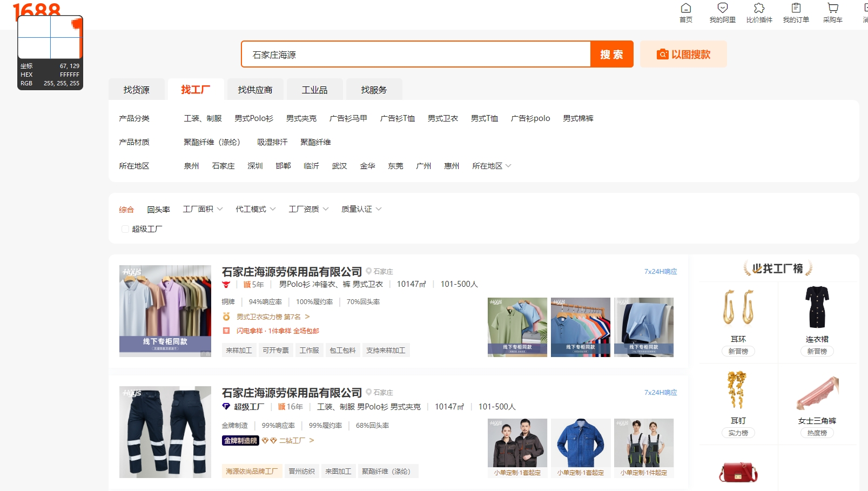Viewport: 868px width, 491px height.
Task: Click the camera icon for image search
Action: pyautogui.click(x=662, y=55)
